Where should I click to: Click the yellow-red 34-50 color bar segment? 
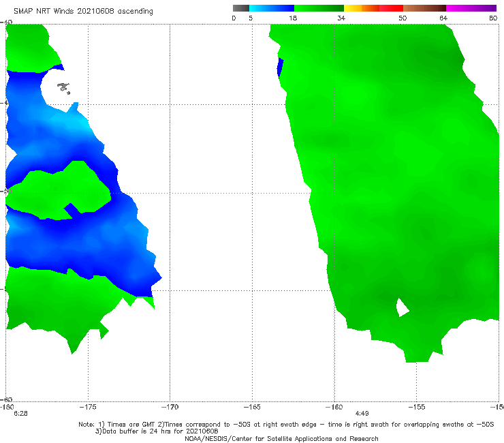click(373, 8)
